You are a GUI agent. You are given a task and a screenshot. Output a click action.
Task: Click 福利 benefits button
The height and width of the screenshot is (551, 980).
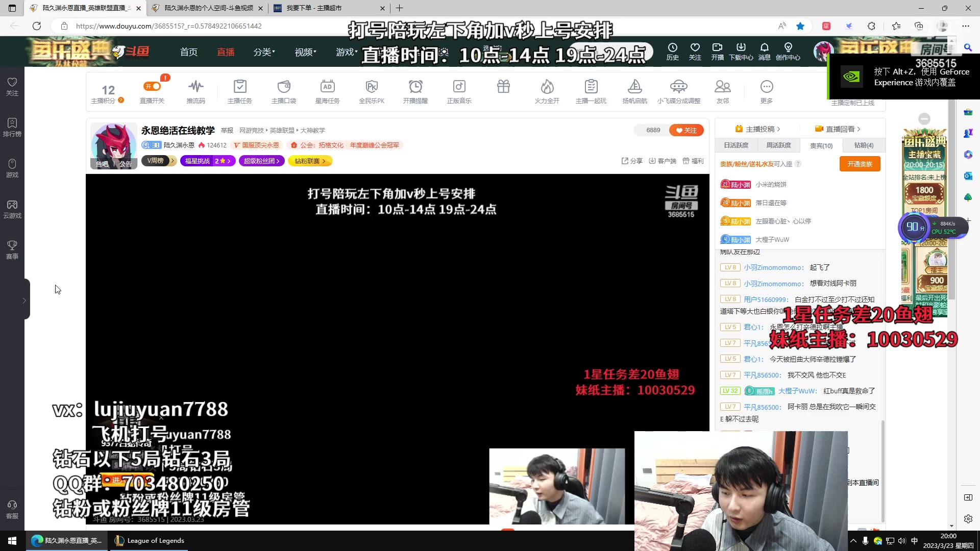click(x=693, y=161)
